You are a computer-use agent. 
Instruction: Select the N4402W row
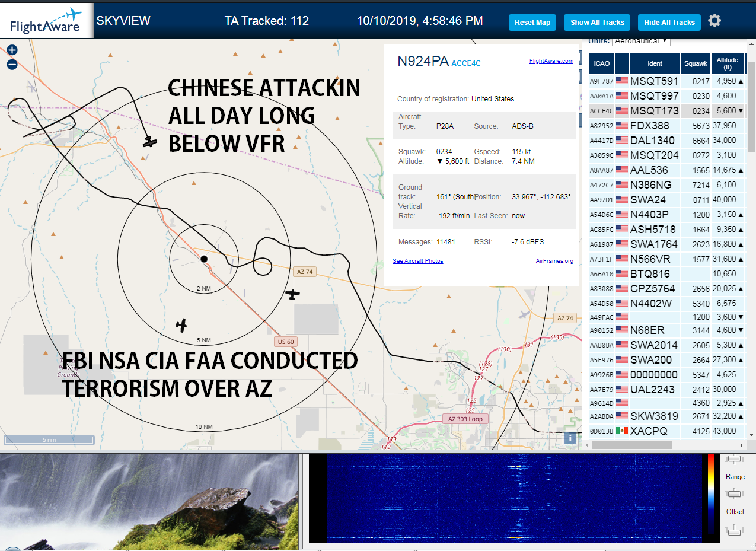(666, 303)
